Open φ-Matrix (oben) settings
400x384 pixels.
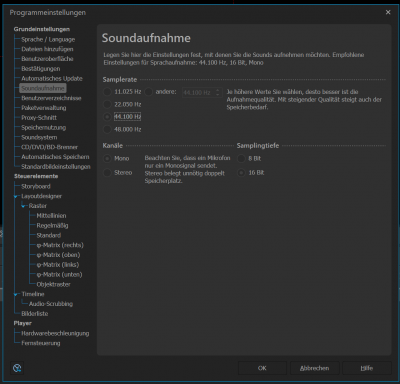tap(58, 255)
